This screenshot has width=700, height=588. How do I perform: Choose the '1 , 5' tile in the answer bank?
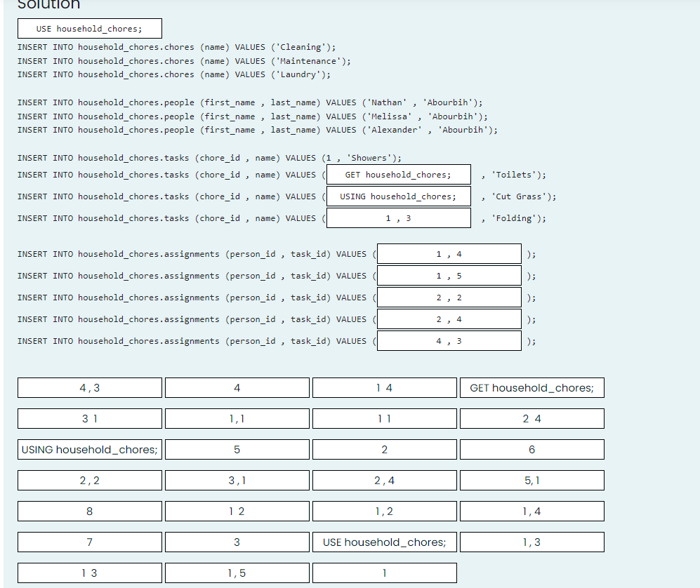click(x=237, y=573)
